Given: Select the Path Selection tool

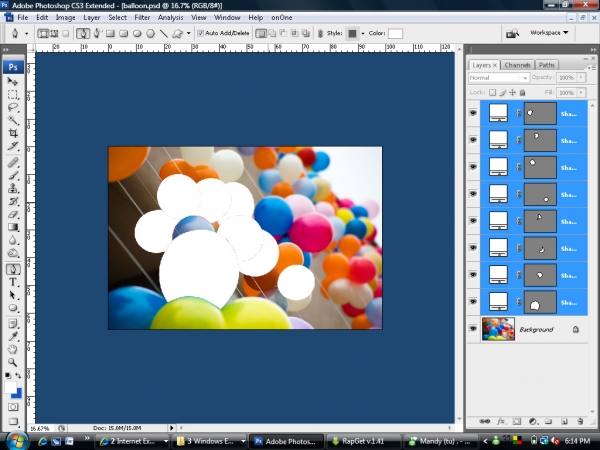Looking at the screenshot, I should pos(13,295).
